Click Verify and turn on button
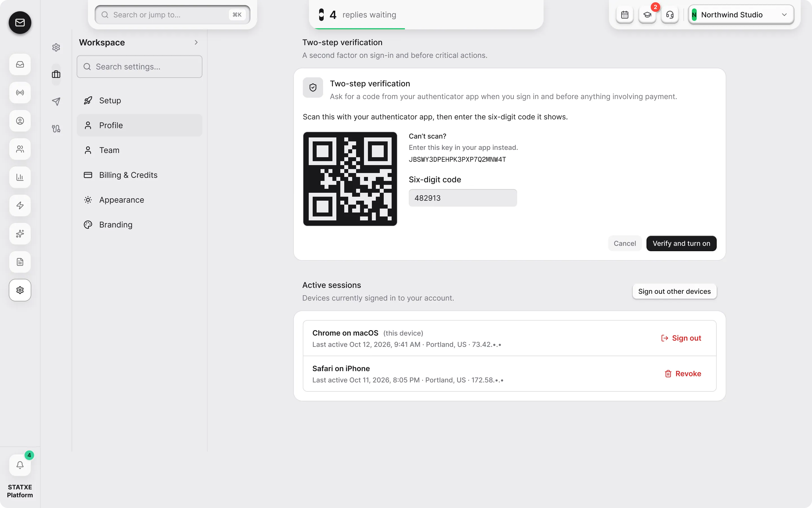Screen dimensions: 812x508 pyautogui.click(x=681, y=243)
